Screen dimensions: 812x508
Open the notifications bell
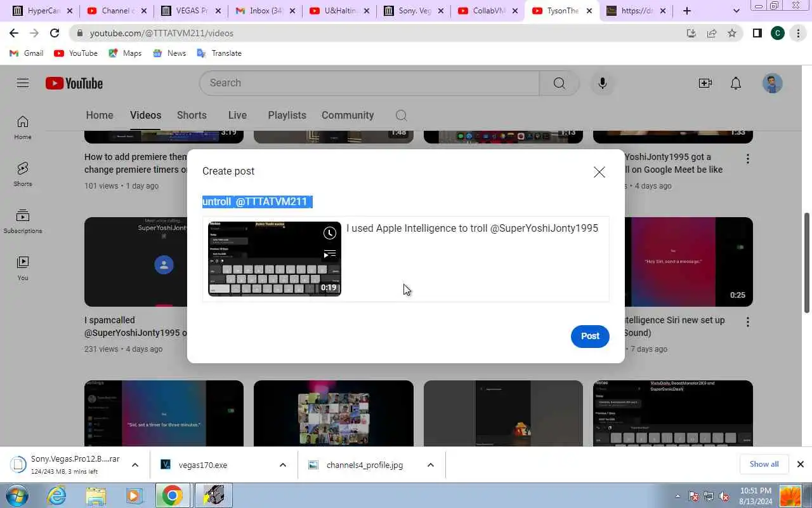pos(736,83)
